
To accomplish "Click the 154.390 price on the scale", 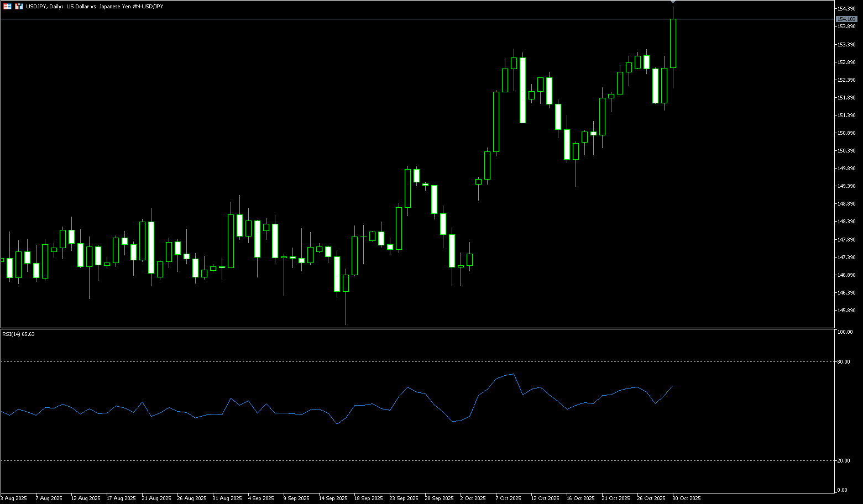I will 846,9.
